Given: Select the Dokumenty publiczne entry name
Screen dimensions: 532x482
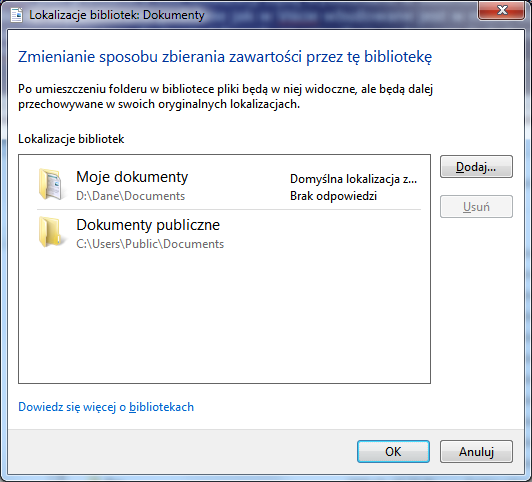Looking at the screenshot, I should [148, 225].
